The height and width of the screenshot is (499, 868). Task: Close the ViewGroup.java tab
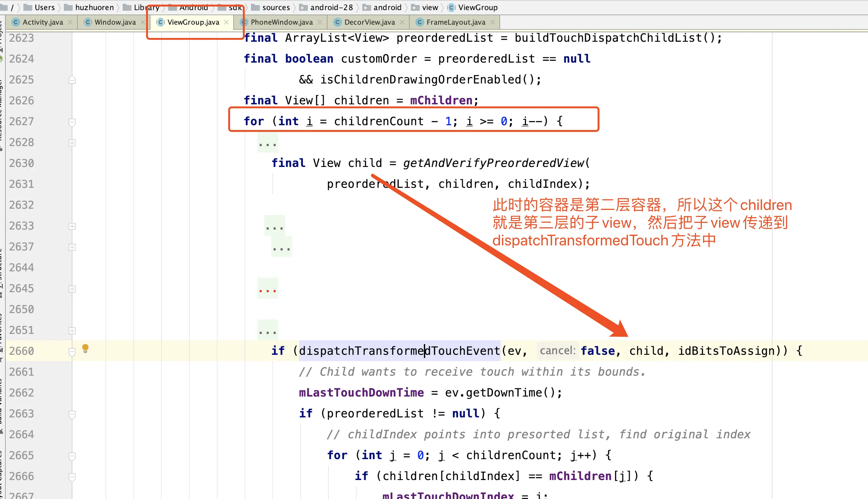pos(226,22)
